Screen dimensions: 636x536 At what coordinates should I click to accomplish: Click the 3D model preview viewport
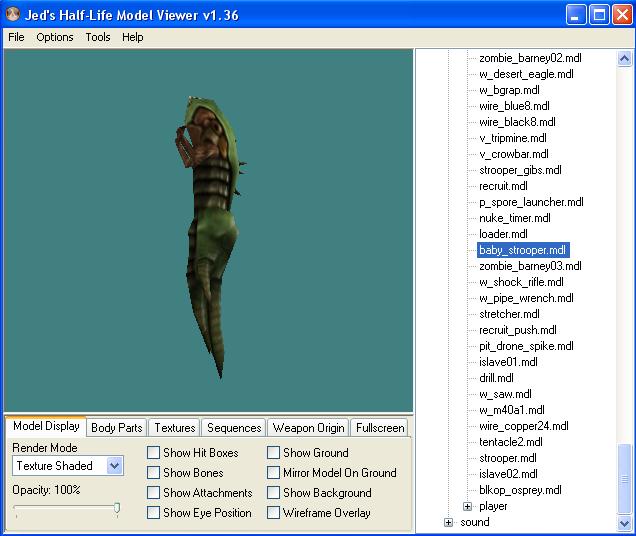click(208, 230)
